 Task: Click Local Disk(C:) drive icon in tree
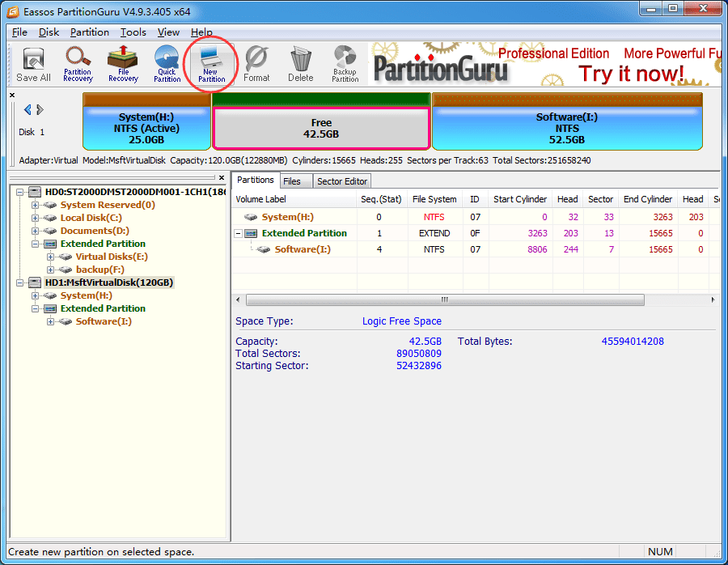[x=50, y=218]
